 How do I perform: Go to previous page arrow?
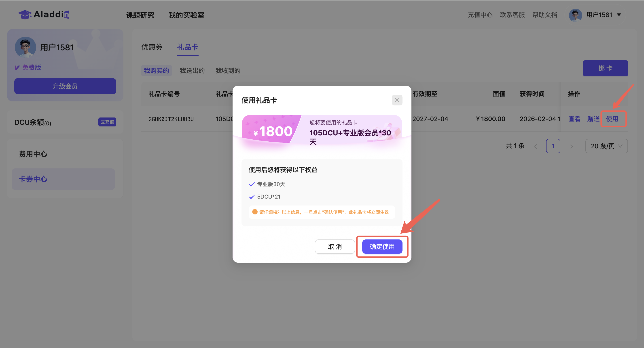535,146
